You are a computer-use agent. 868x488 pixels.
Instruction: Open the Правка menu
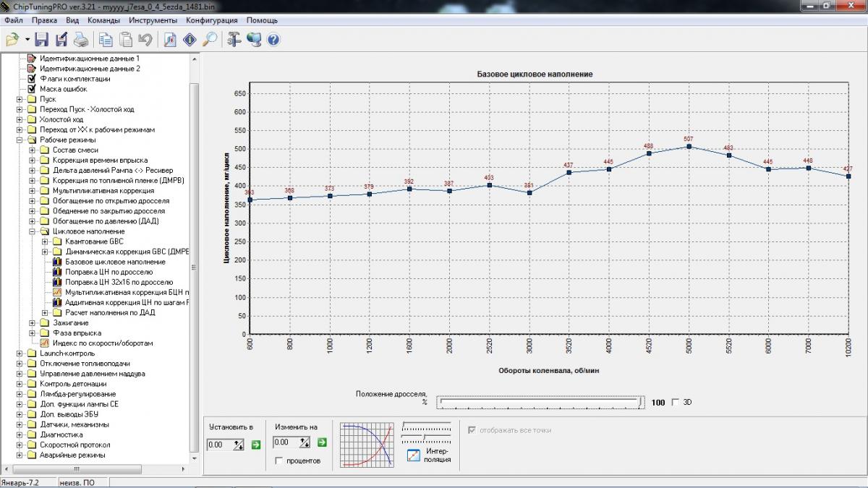tap(44, 20)
